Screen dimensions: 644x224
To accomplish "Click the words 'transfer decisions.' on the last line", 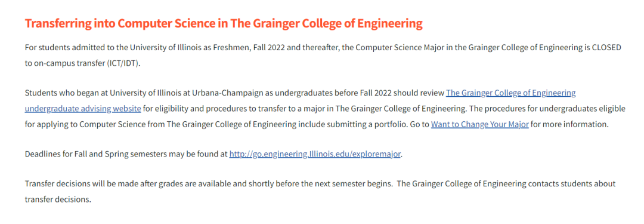I will 57,200.
